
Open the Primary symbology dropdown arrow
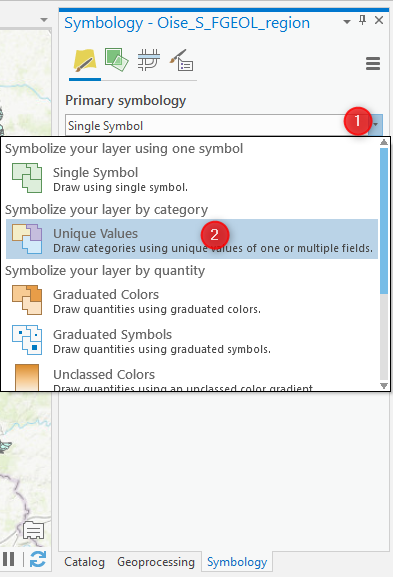[x=375, y=125]
